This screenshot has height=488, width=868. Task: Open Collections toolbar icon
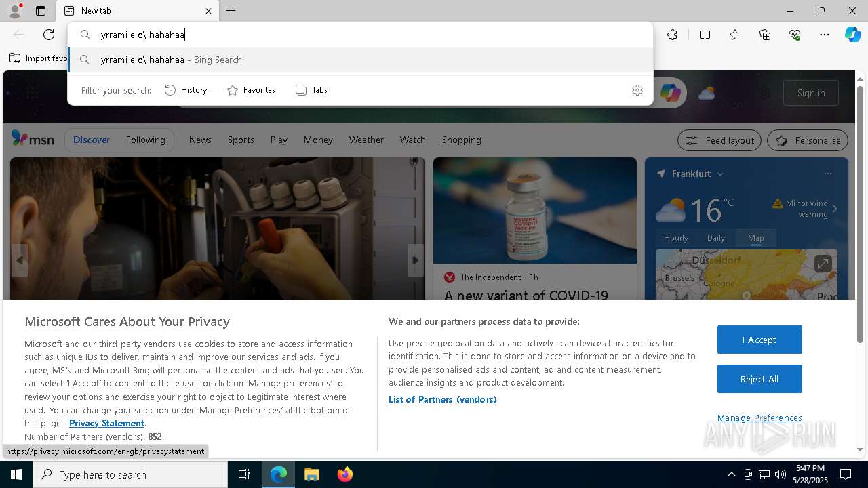[x=765, y=35]
